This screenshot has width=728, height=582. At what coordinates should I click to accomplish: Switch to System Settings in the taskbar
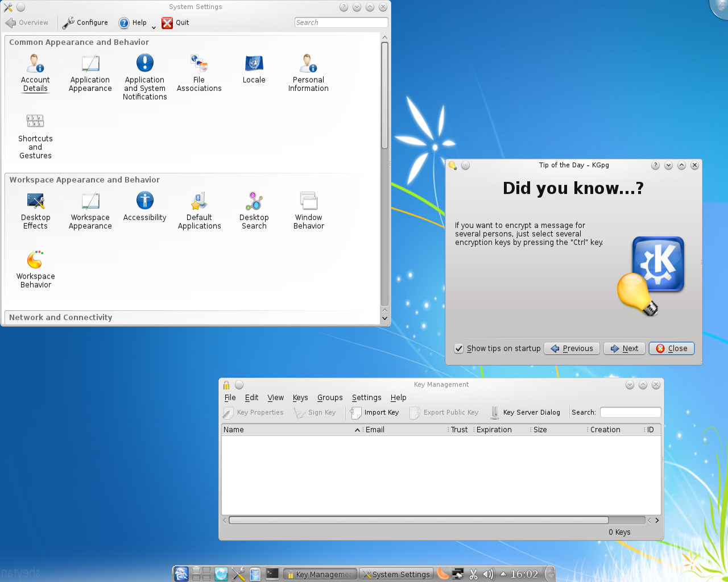pos(396,574)
